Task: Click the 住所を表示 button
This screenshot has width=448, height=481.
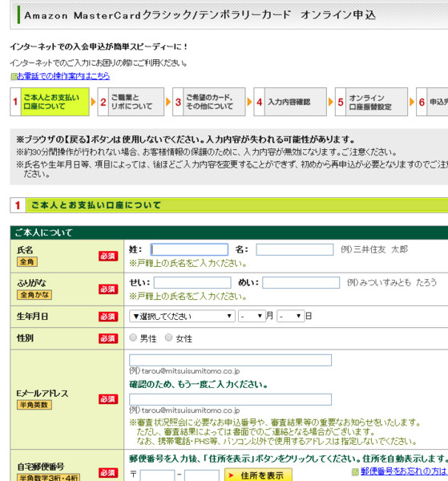Action: tap(258, 475)
